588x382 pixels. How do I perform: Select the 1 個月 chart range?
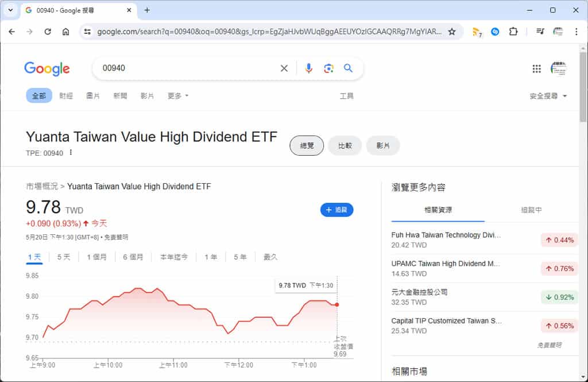[x=96, y=257]
